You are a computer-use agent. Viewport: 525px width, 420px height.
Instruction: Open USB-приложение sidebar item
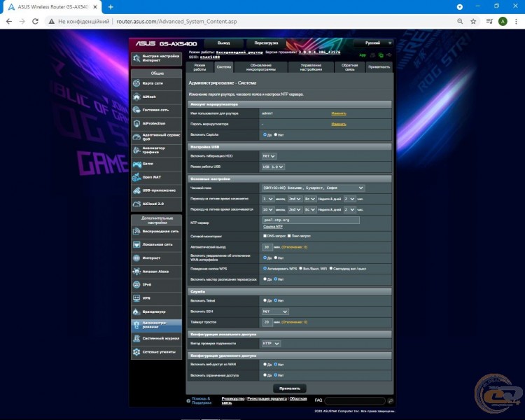[x=156, y=190]
